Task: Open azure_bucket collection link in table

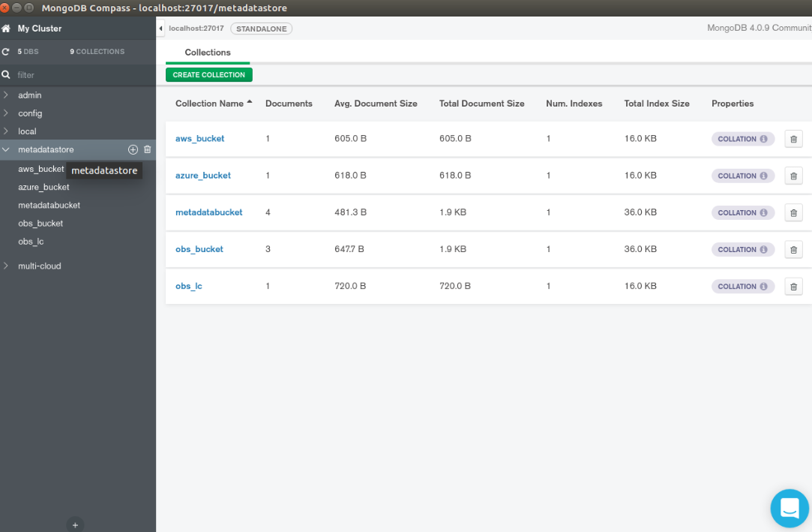Action: 203,175
